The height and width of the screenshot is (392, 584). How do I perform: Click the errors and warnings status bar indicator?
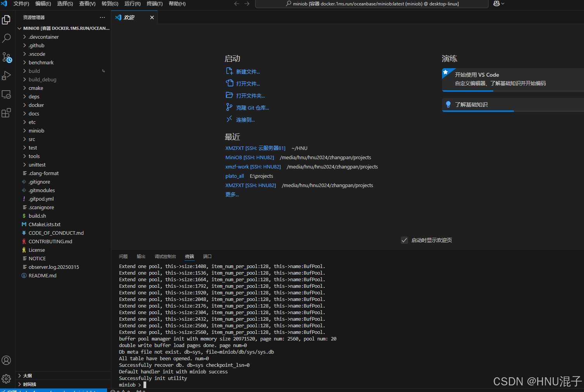pyautogui.click(x=120, y=391)
